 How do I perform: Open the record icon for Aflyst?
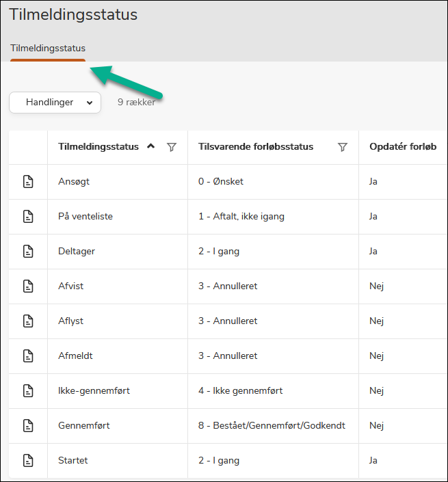coord(28,321)
